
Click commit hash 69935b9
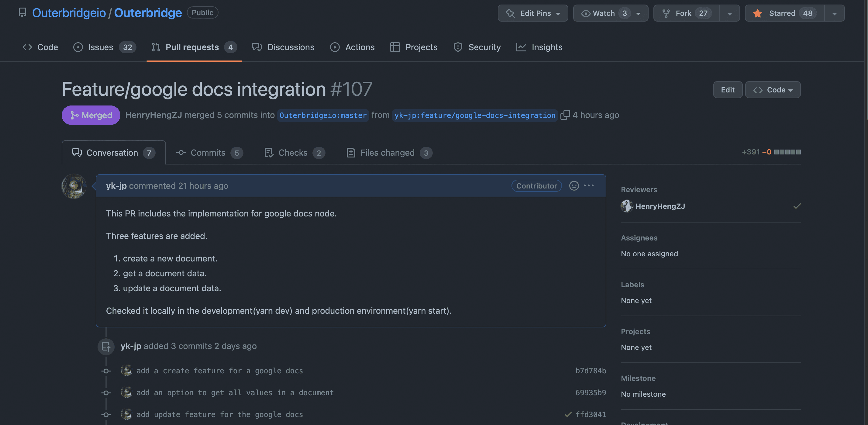coord(590,393)
